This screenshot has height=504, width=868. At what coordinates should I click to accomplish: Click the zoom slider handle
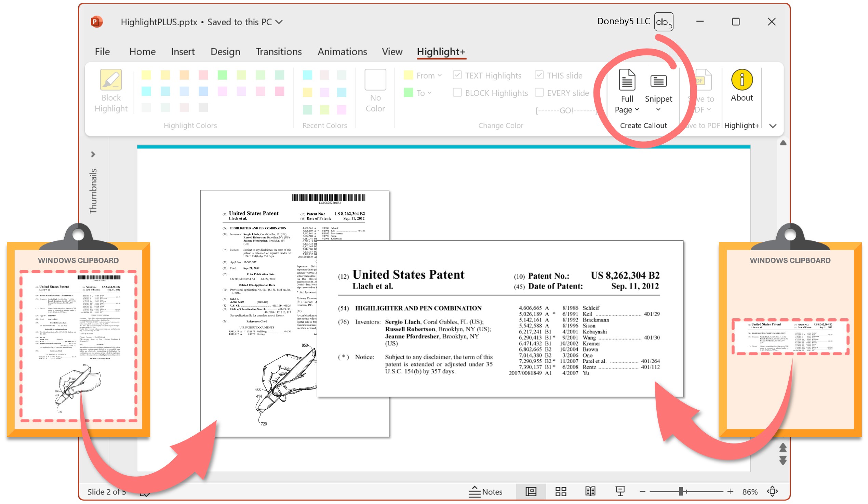(681, 492)
